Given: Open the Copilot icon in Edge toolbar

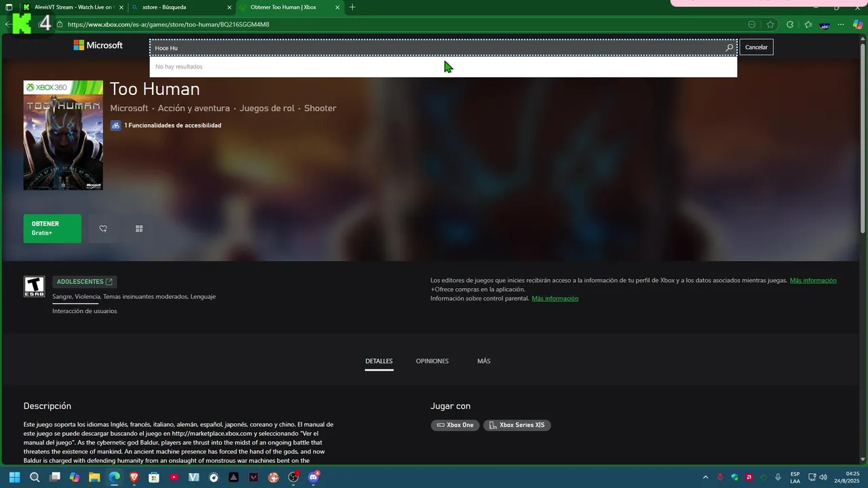Looking at the screenshot, I should (x=858, y=24).
